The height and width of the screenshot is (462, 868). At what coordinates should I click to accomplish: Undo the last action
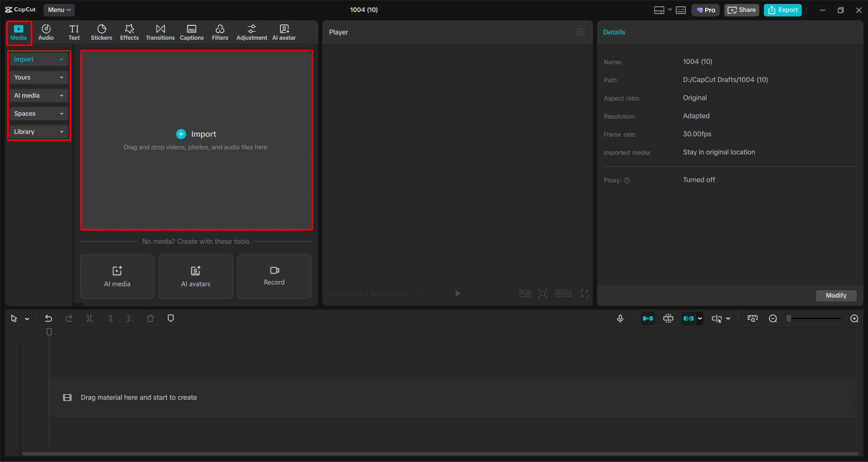(x=48, y=318)
